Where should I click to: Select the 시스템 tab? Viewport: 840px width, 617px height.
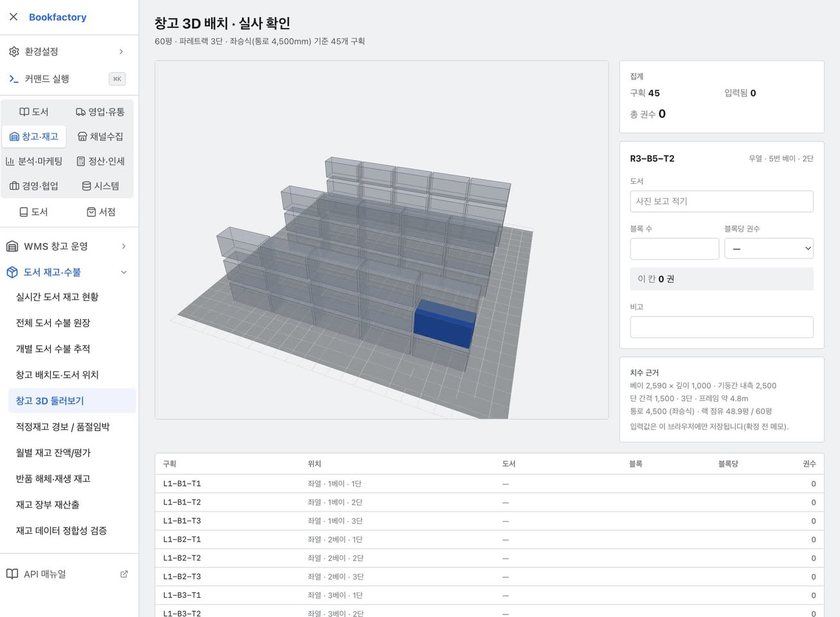click(100, 186)
